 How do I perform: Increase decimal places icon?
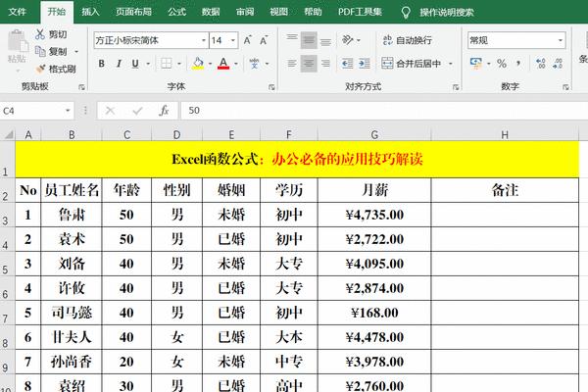click(x=540, y=64)
